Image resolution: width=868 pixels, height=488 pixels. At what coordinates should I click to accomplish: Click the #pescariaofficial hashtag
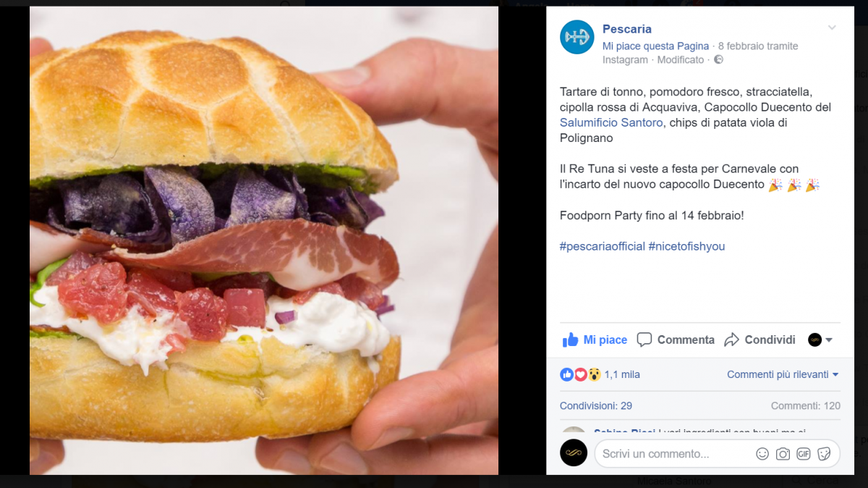click(x=603, y=246)
